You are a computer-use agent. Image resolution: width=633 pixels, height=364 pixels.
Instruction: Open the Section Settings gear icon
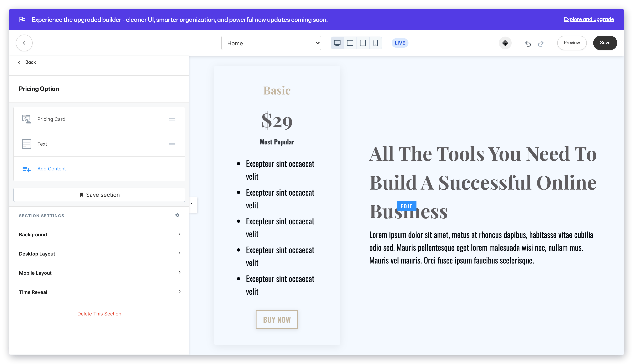pos(177,215)
